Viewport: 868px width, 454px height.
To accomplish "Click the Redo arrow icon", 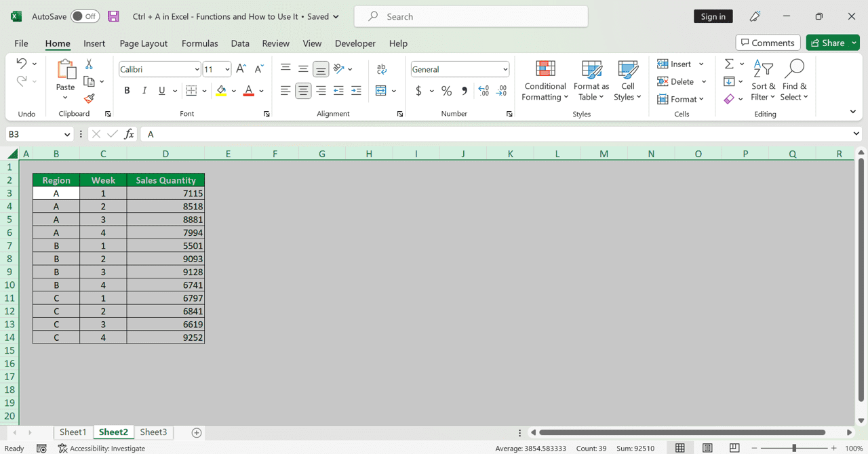I will pos(21,81).
